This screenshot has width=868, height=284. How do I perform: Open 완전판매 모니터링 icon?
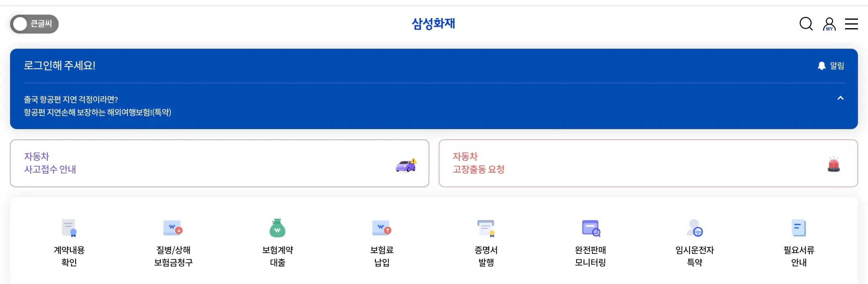pos(590,228)
